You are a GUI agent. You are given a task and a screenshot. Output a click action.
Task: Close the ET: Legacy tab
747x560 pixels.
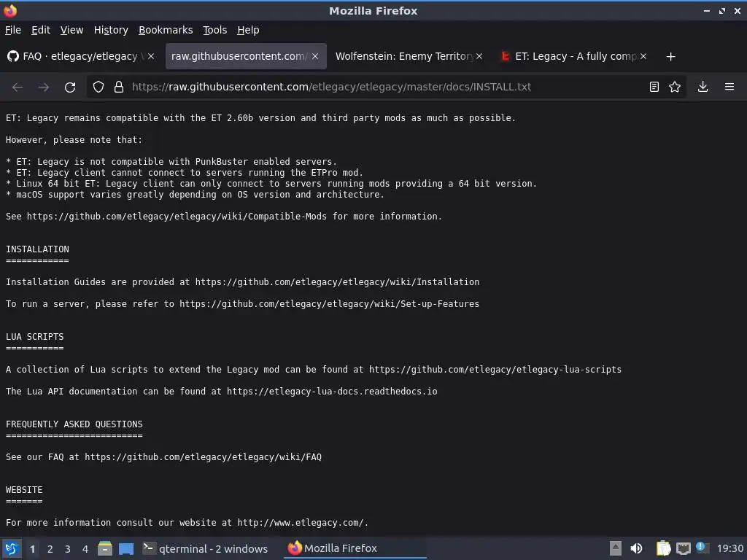643,56
